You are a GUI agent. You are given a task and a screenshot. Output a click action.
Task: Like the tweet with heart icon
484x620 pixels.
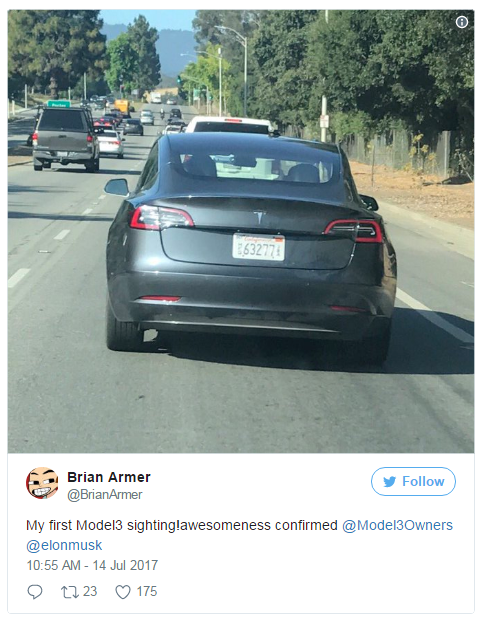[123, 592]
